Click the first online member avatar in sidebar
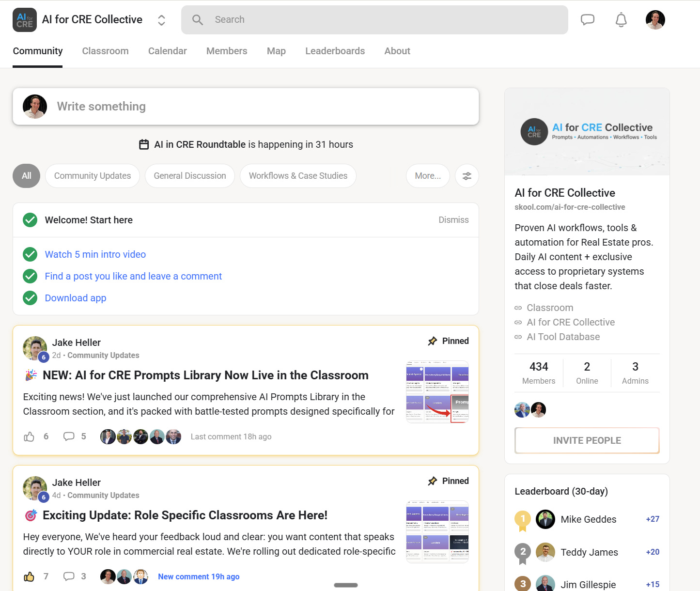Viewport: 700px width, 591px height. (522, 410)
